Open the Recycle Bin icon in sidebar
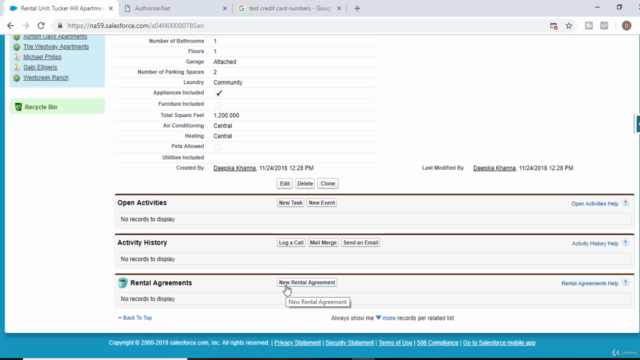 click(18, 107)
